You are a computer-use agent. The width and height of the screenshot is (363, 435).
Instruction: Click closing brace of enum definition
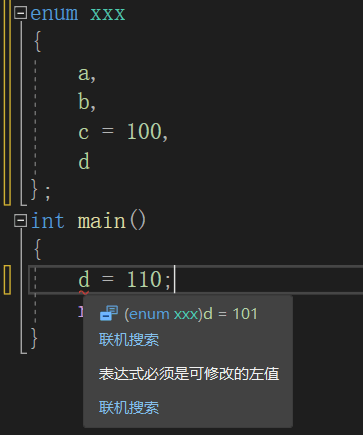pos(34,189)
